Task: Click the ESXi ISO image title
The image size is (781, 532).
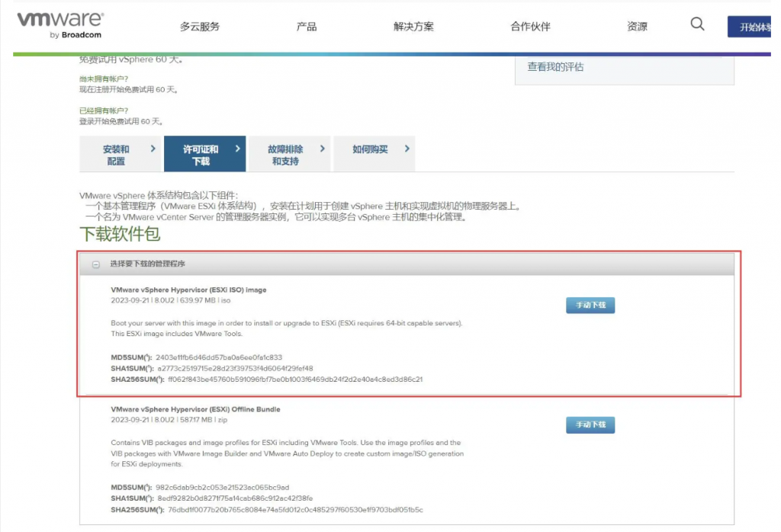Action: [188, 290]
